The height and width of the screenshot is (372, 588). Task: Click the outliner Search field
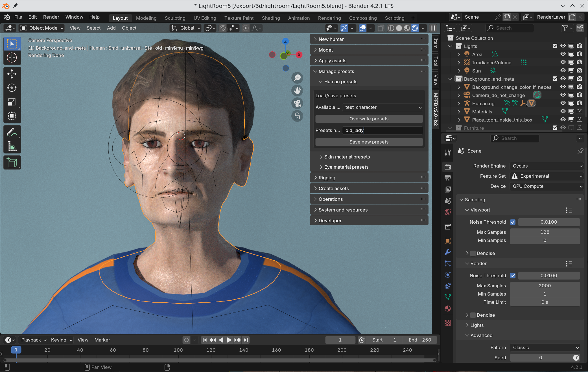(510, 28)
